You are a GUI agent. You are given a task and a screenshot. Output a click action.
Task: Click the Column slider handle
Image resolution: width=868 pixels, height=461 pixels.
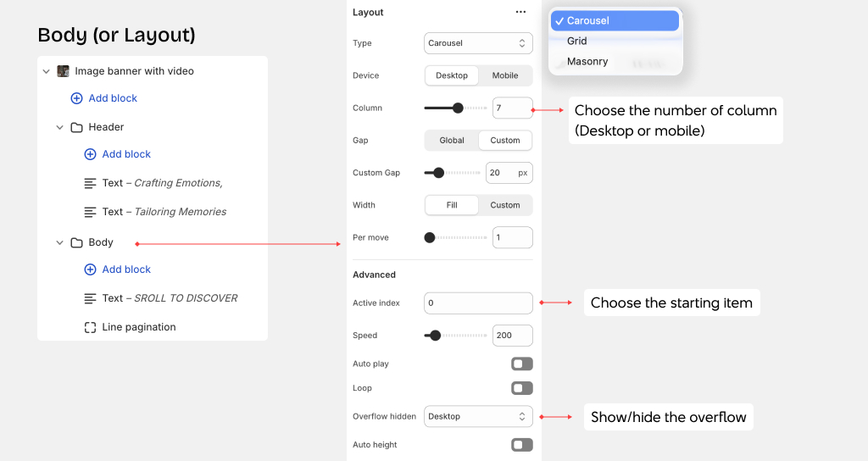pyautogui.click(x=458, y=108)
